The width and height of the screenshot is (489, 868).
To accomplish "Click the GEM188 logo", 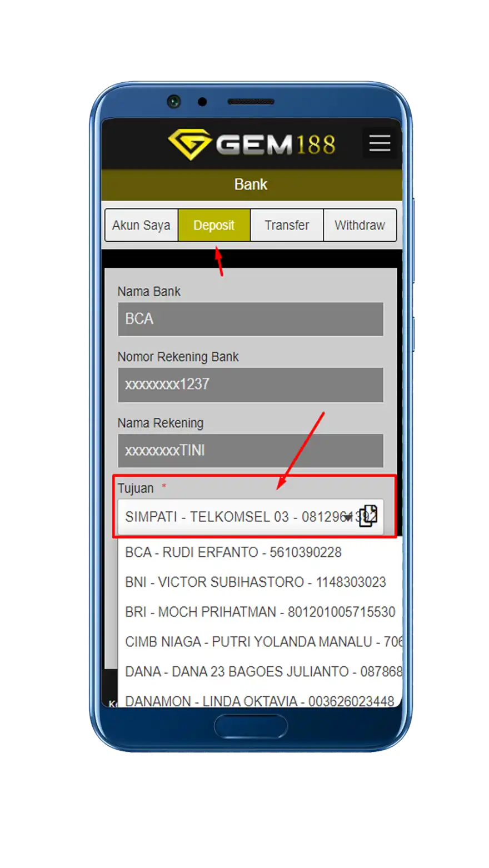I will tap(252, 144).
